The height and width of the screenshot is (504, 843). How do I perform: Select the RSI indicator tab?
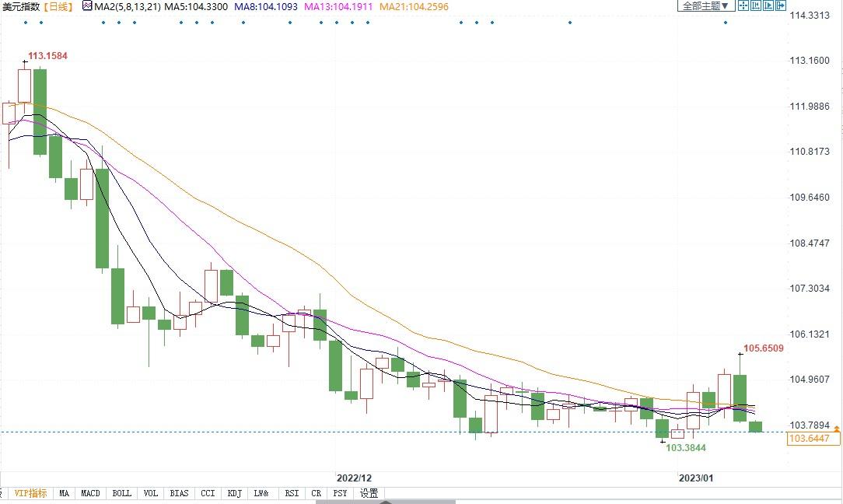tap(292, 493)
